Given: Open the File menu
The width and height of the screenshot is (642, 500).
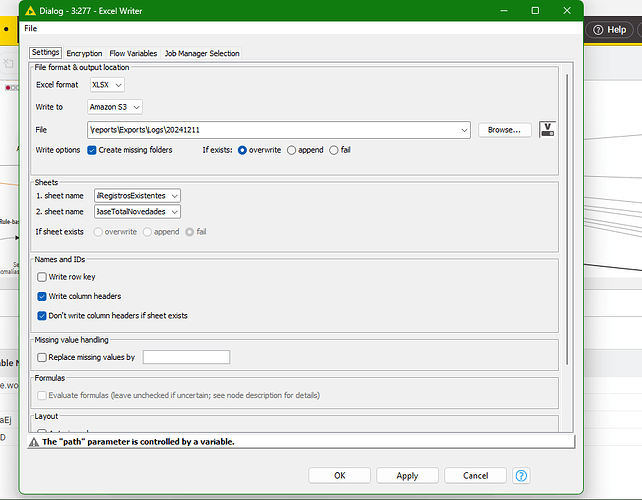Looking at the screenshot, I should 31,28.
